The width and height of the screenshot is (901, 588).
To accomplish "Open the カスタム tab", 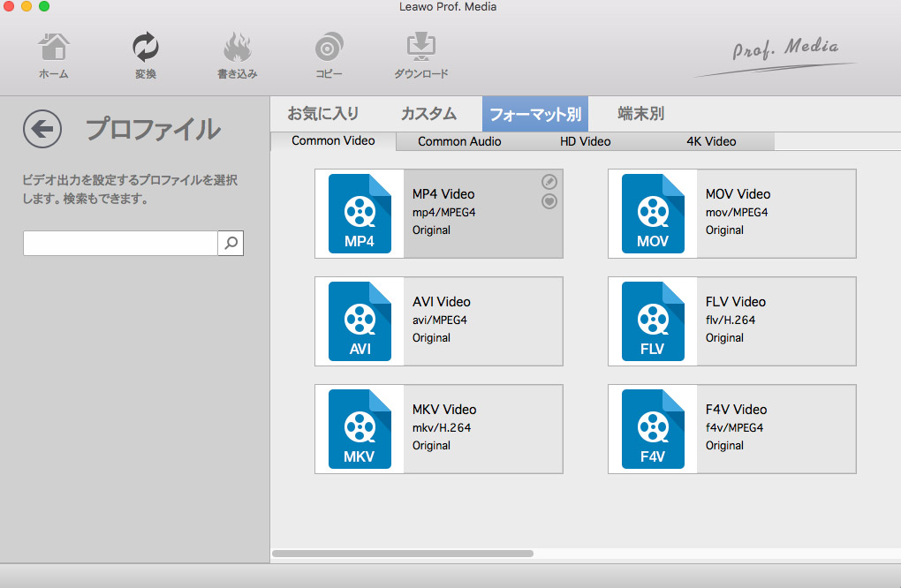I will point(428,114).
